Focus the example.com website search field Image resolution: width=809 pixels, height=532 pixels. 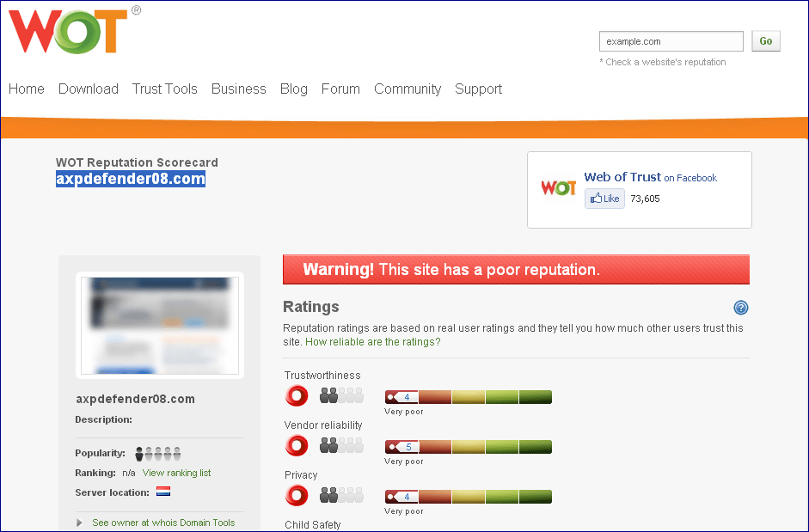point(671,41)
